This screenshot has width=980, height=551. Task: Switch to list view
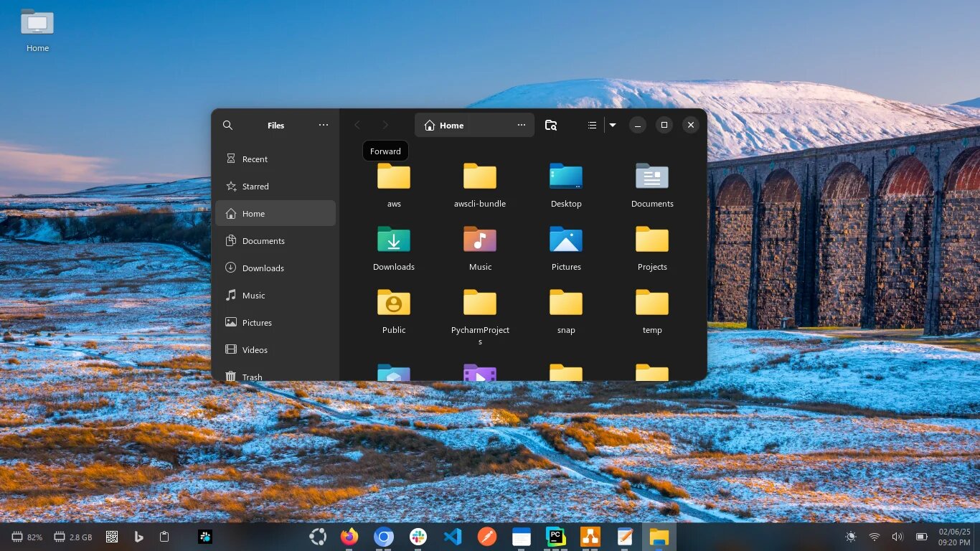coord(592,125)
